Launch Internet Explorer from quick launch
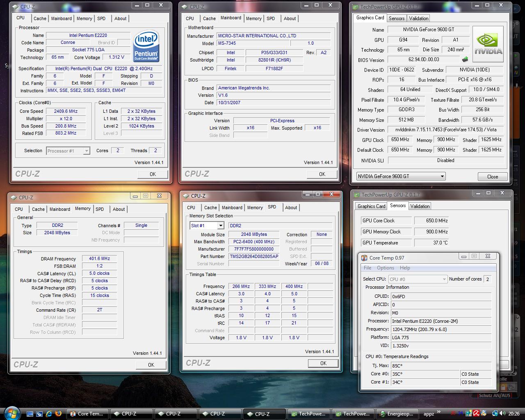Viewport: 525px width, 420px height. [49, 414]
